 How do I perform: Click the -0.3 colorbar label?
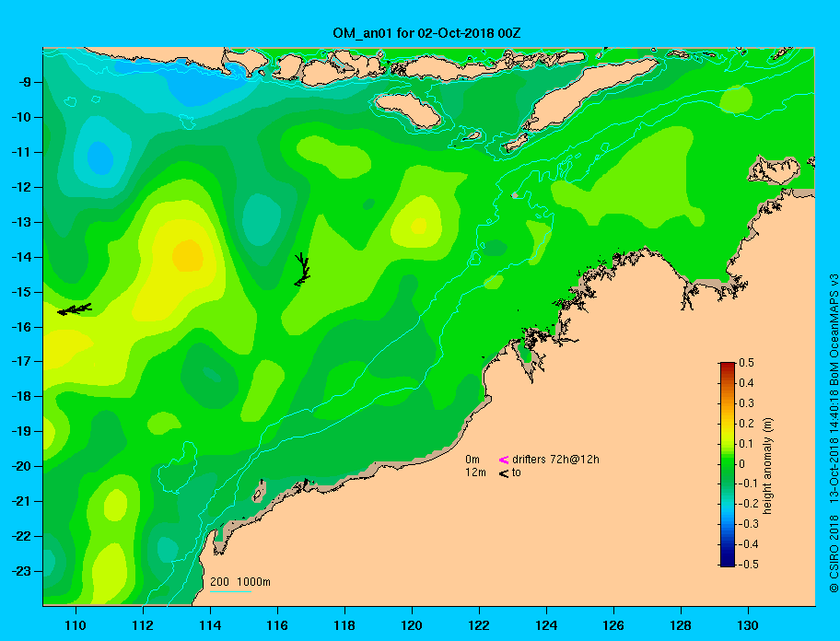pyautogui.click(x=749, y=524)
